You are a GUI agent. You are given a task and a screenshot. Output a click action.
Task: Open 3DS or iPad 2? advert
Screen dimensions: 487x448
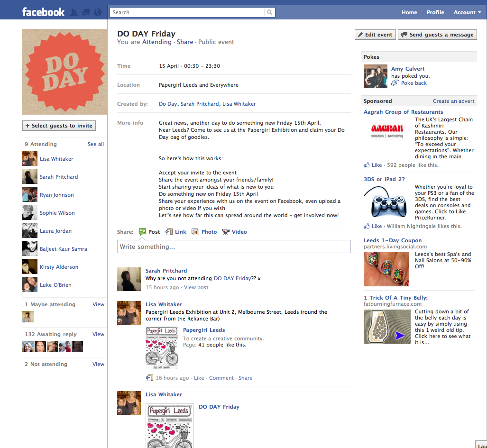click(x=384, y=179)
